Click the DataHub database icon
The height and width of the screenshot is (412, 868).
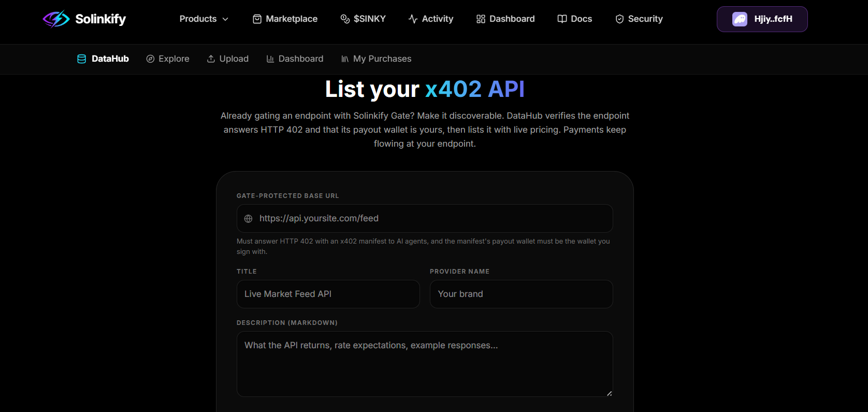pyautogui.click(x=81, y=59)
